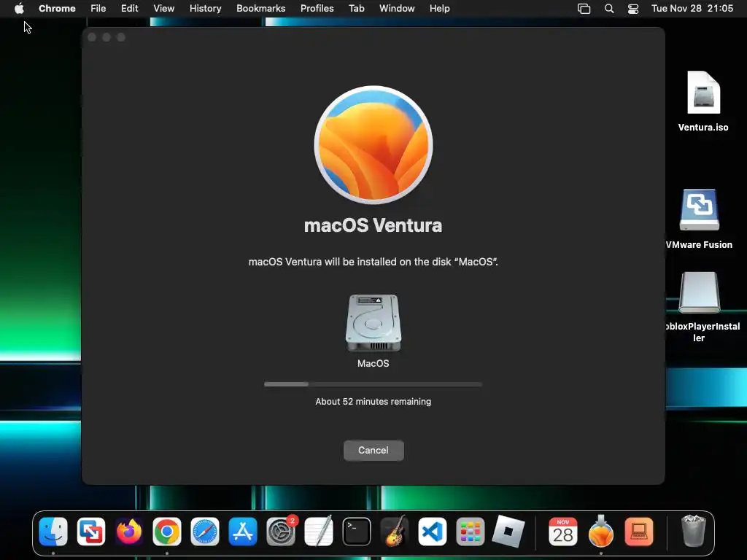Select RobloxPlayerInstaller disk on desktop
Image resolution: width=747 pixels, height=560 pixels.
pyautogui.click(x=700, y=307)
